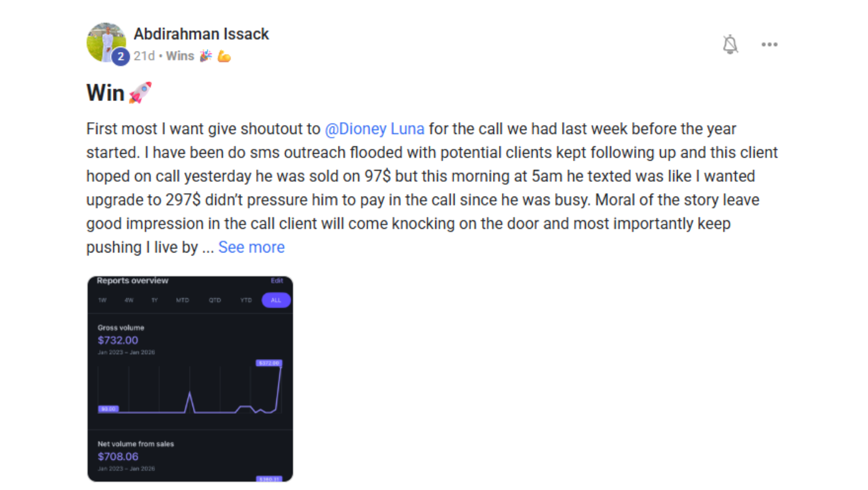Viewport: 868px width, 490px height.
Task: Open the Wins category link
Action: [x=180, y=56]
